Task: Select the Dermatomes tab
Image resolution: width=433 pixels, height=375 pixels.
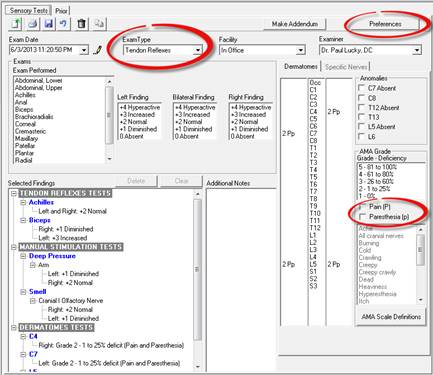Action: (301, 66)
